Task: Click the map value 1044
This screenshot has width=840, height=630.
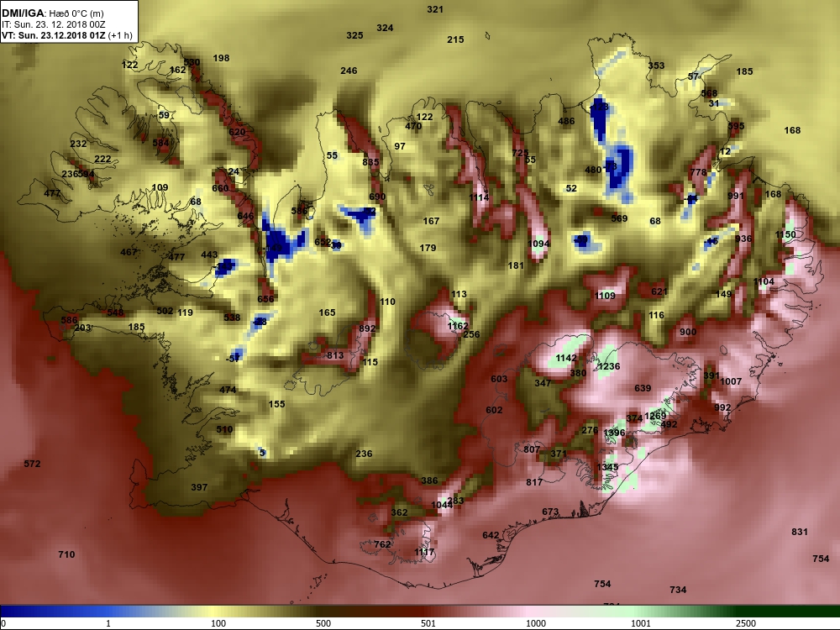Action: (x=442, y=505)
